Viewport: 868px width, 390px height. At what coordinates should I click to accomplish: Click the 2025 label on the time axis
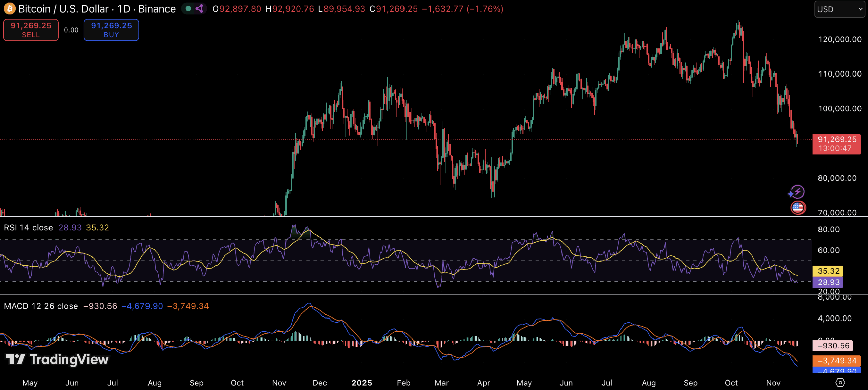[362, 383]
